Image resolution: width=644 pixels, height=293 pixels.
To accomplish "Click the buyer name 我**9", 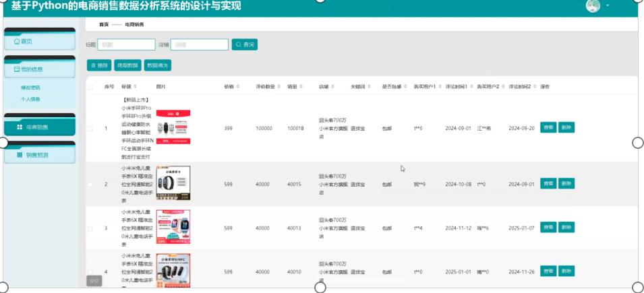I will [x=419, y=185].
